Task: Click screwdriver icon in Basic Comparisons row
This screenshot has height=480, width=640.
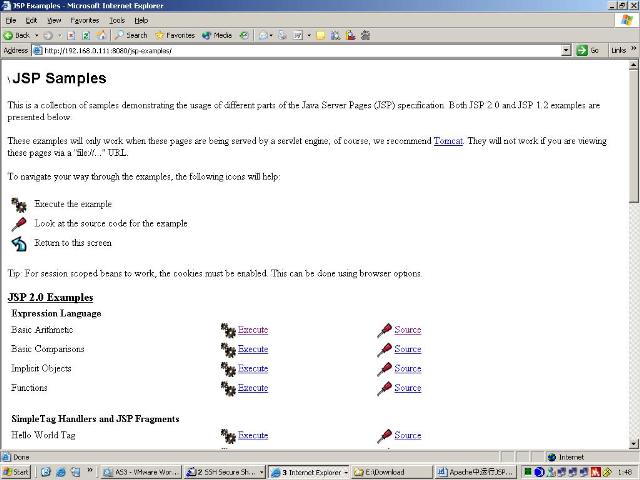Action: 384,350
